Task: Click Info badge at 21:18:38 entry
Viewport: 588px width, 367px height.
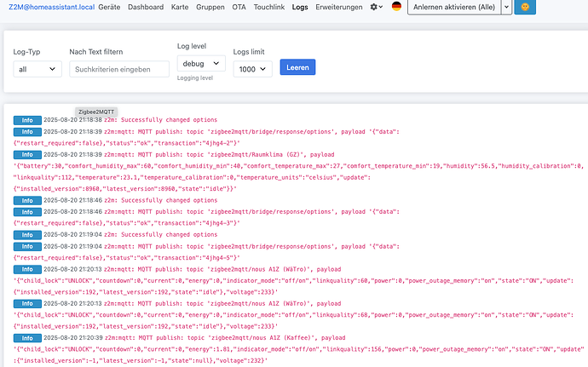Action: [27, 120]
